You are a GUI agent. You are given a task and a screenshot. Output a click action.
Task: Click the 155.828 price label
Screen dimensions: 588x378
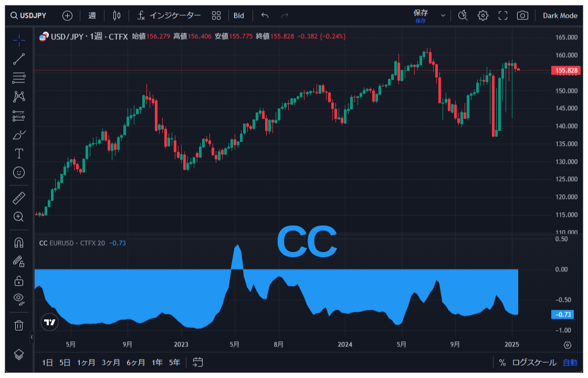tap(566, 70)
